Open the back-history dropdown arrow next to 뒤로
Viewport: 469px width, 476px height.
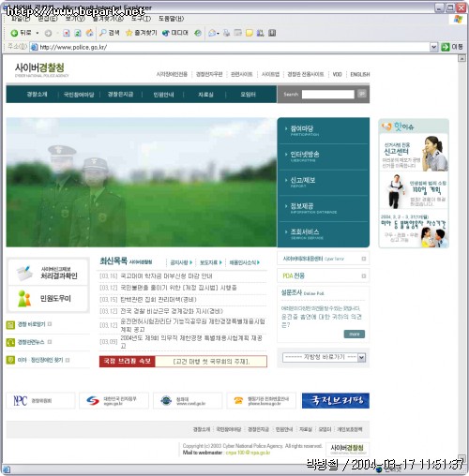[38, 33]
